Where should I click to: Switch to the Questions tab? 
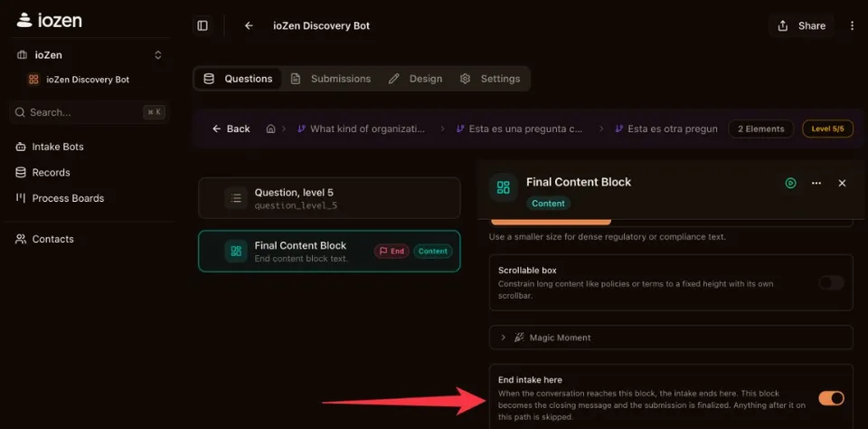238,79
